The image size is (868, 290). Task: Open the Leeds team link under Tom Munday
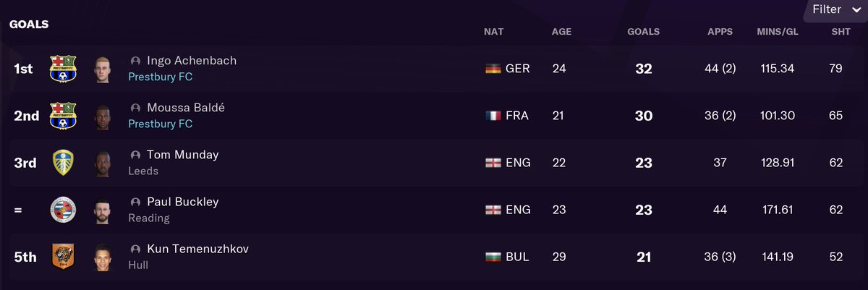(x=143, y=171)
